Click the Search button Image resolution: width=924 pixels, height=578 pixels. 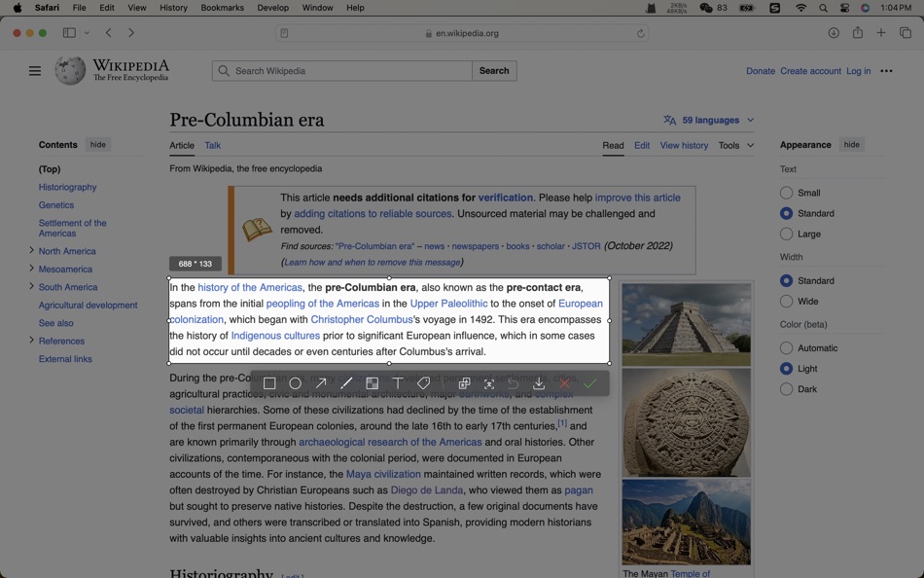(x=494, y=71)
